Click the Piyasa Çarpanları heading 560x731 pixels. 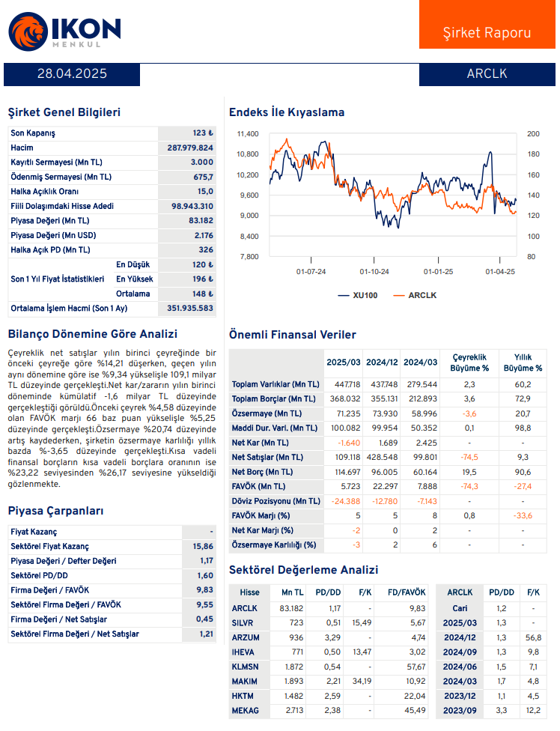pos(55,511)
